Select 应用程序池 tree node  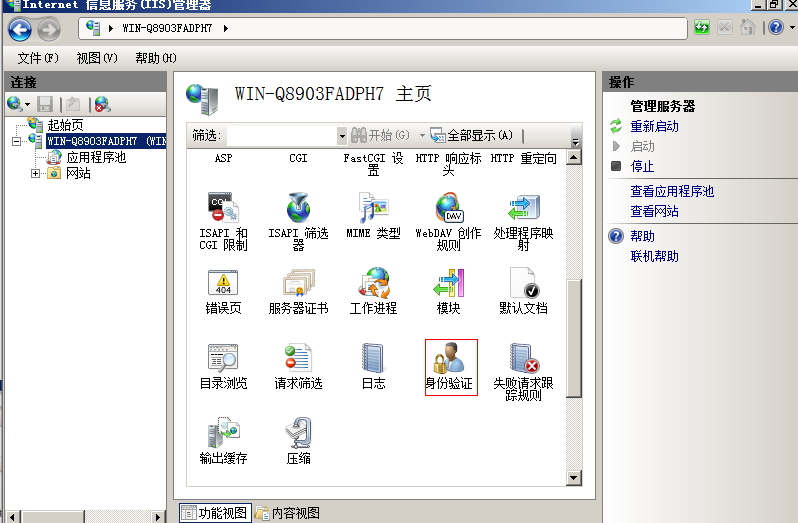point(96,157)
